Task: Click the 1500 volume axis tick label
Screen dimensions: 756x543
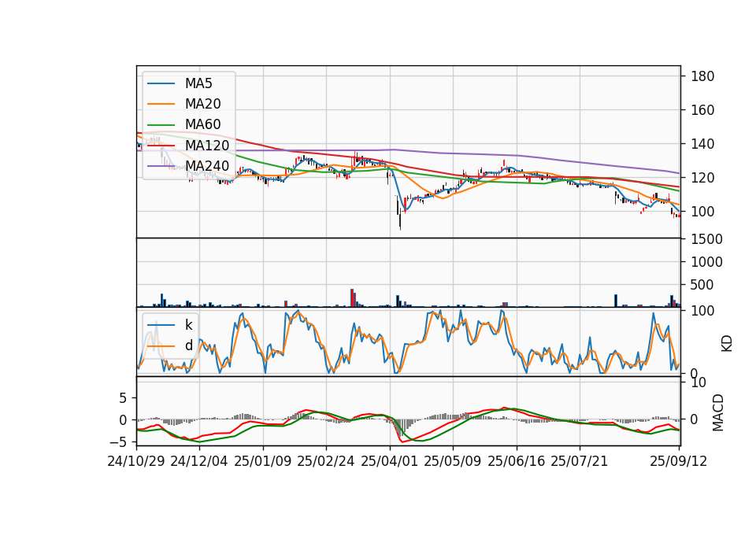Action: click(707, 239)
